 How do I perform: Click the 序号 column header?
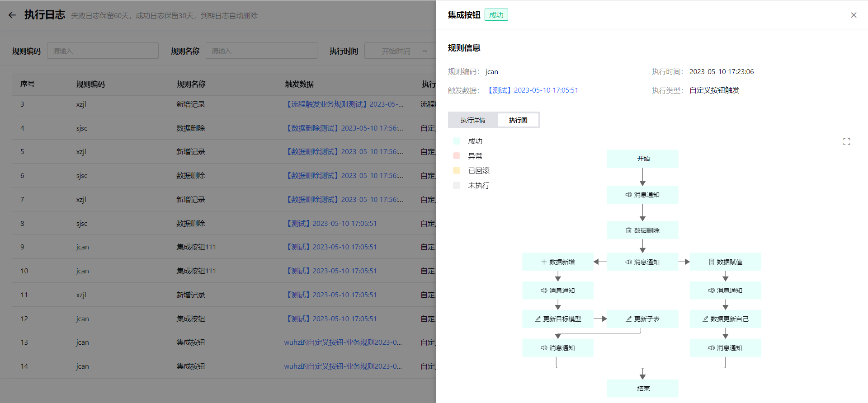(28, 84)
